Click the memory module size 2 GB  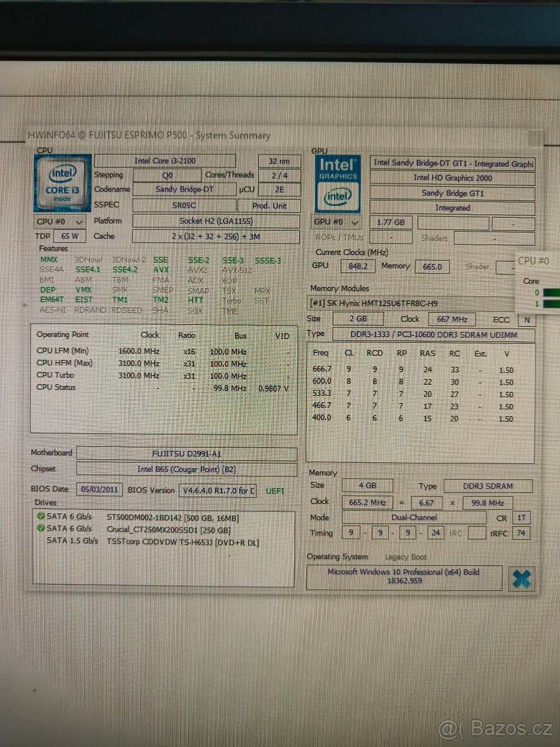pyautogui.click(x=358, y=319)
